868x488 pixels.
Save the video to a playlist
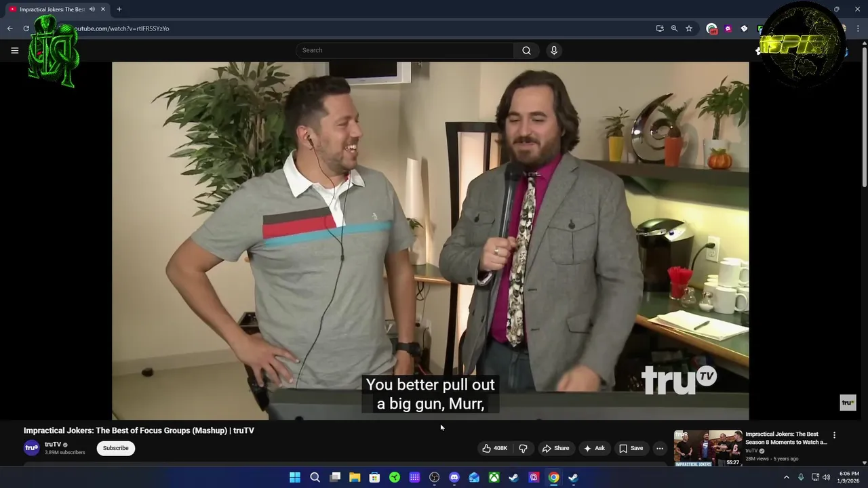[631, 448]
